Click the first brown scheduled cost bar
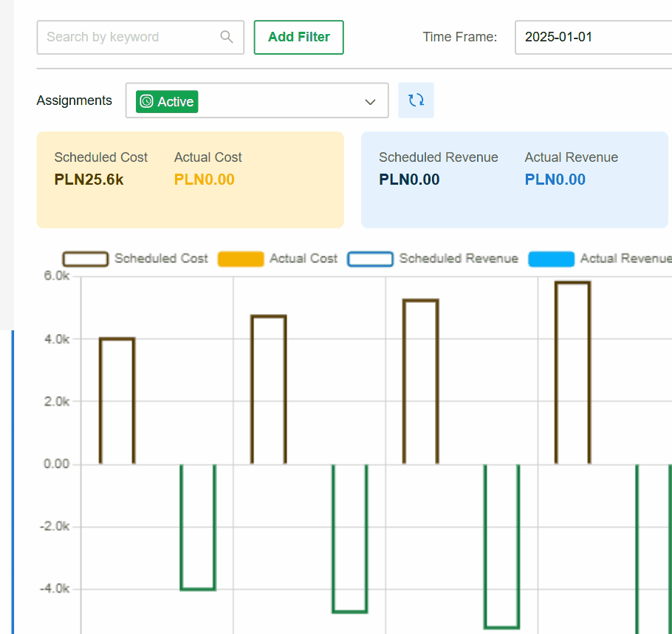This screenshot has width=672, height=634. [x=117, y=401]
